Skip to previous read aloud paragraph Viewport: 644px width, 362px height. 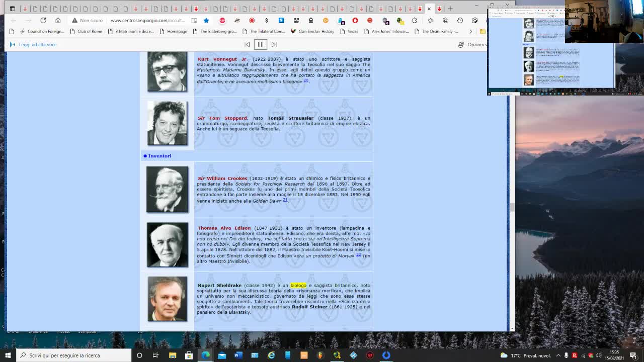pos(247,44)
